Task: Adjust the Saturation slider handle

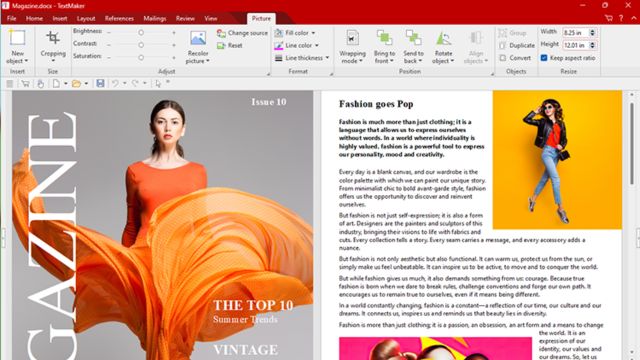Action: [x=141, y=58]
